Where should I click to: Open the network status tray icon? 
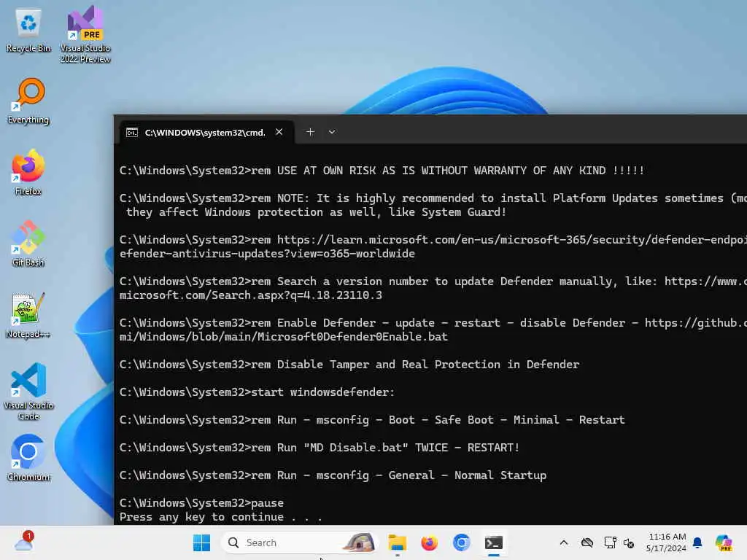click(610, 542)
